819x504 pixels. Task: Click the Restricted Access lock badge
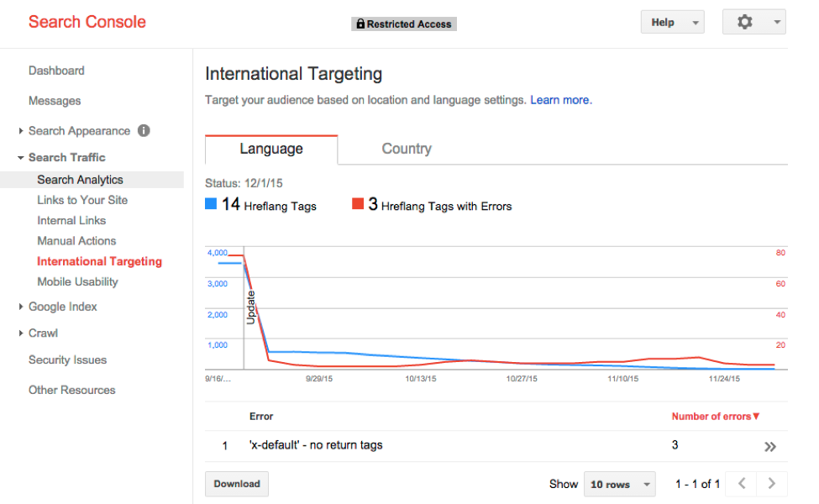(404, 24)
